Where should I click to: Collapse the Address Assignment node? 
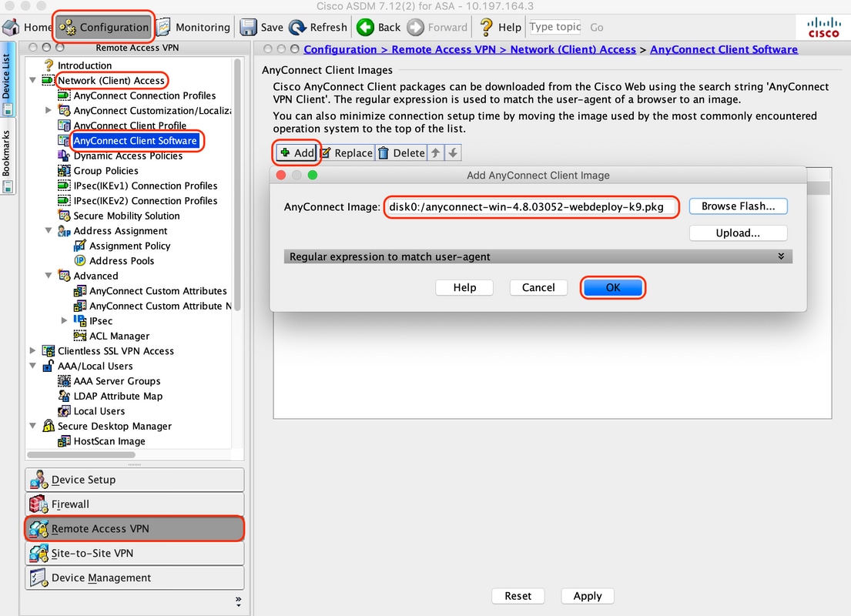48,231
